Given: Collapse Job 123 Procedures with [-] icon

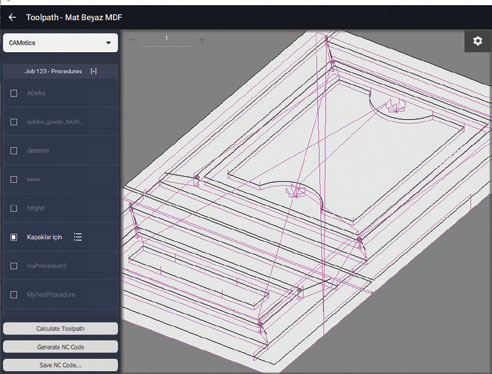Looking at the screenshot, I should (94, 71).
